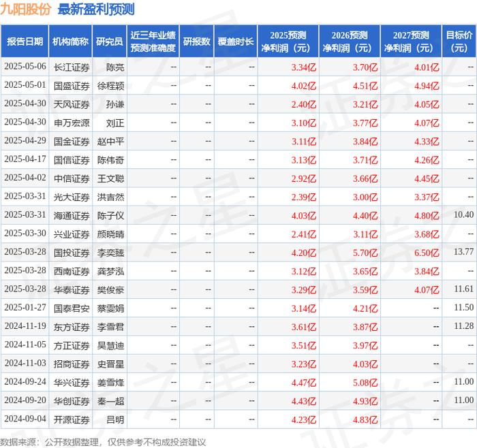Click 华泰证券 institution cell

coord(72,289)
